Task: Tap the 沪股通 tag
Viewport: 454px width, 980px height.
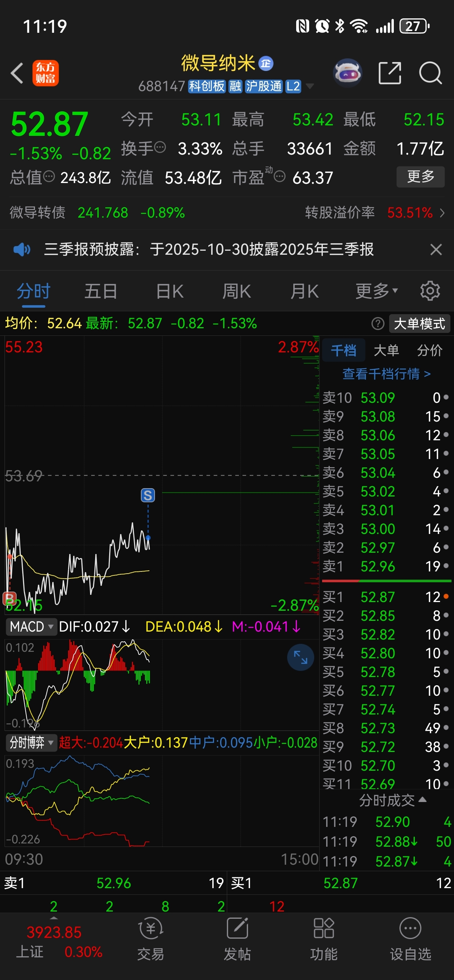Action: (263, 86)
